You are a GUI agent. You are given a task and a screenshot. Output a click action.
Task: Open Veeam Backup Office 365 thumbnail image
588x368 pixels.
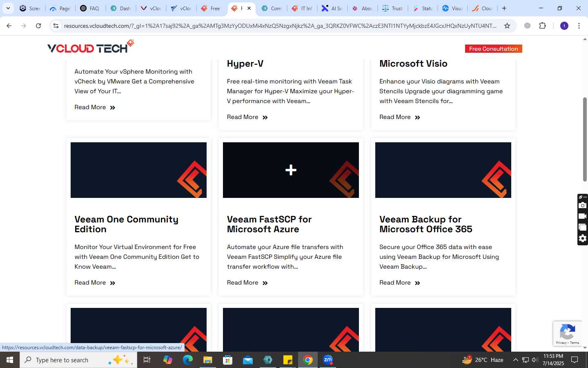443,170
